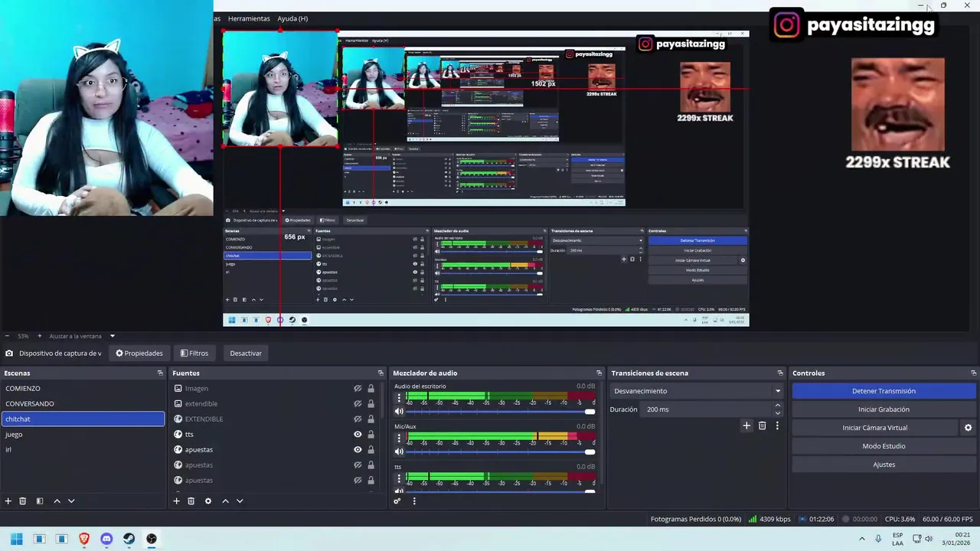Increase the transition duration with up arrow

click(778, 406)
